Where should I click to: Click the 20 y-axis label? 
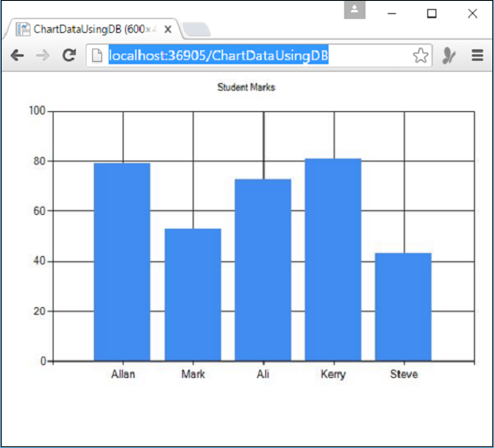click(40, 311)
